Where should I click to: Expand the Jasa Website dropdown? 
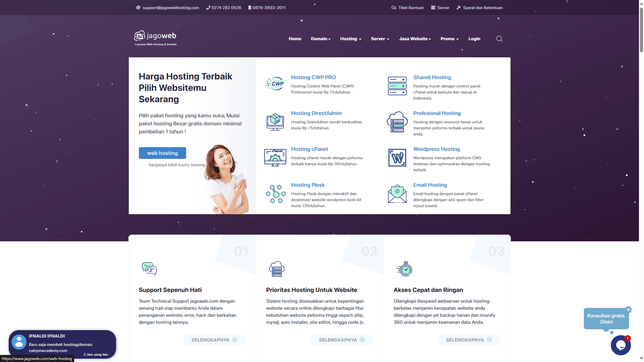(415, 39)
